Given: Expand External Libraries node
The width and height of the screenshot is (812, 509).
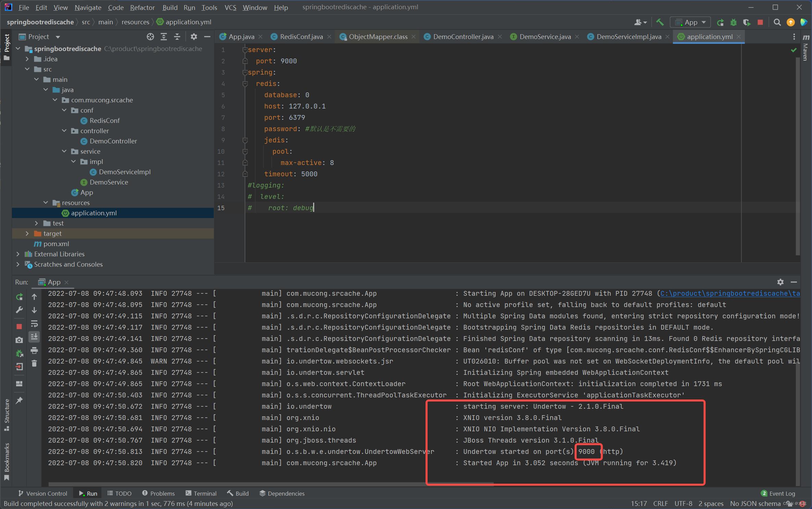Looking at the screenshot, I should pos(18,254).
